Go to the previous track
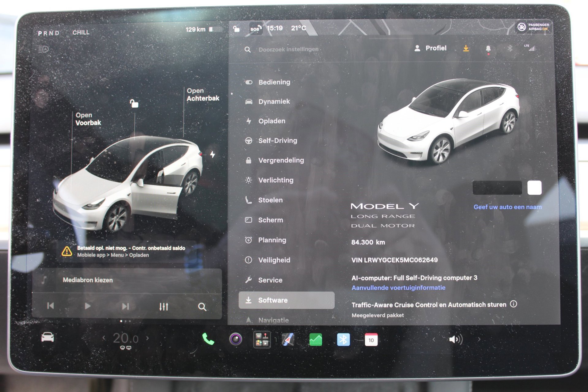 [51, 306]
